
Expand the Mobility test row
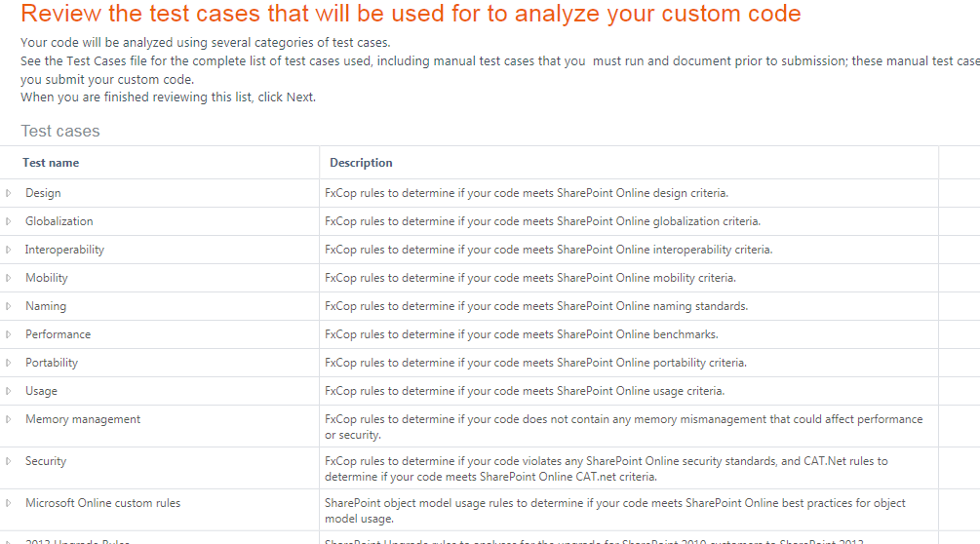pyautogui.click(x=9, y=278)
